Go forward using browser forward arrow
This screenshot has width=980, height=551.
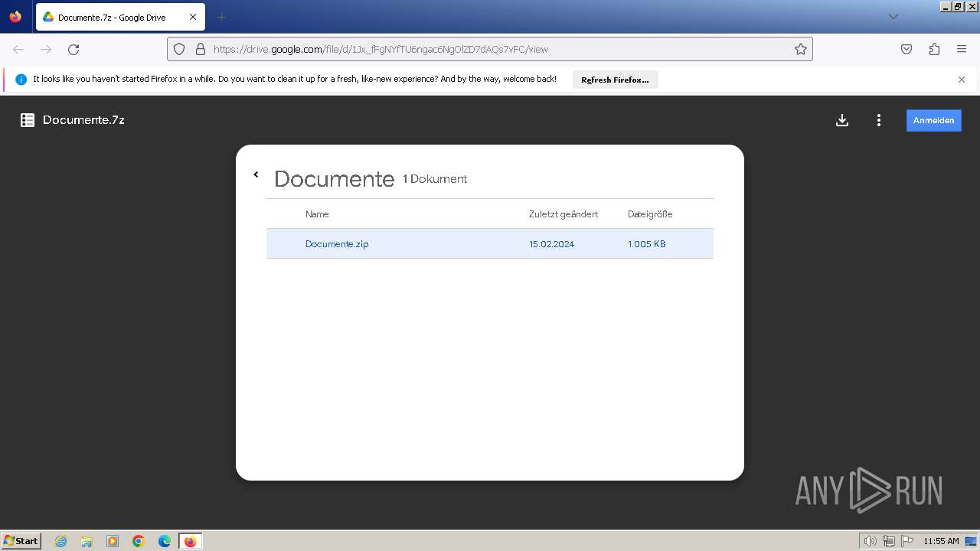point(46,49)
